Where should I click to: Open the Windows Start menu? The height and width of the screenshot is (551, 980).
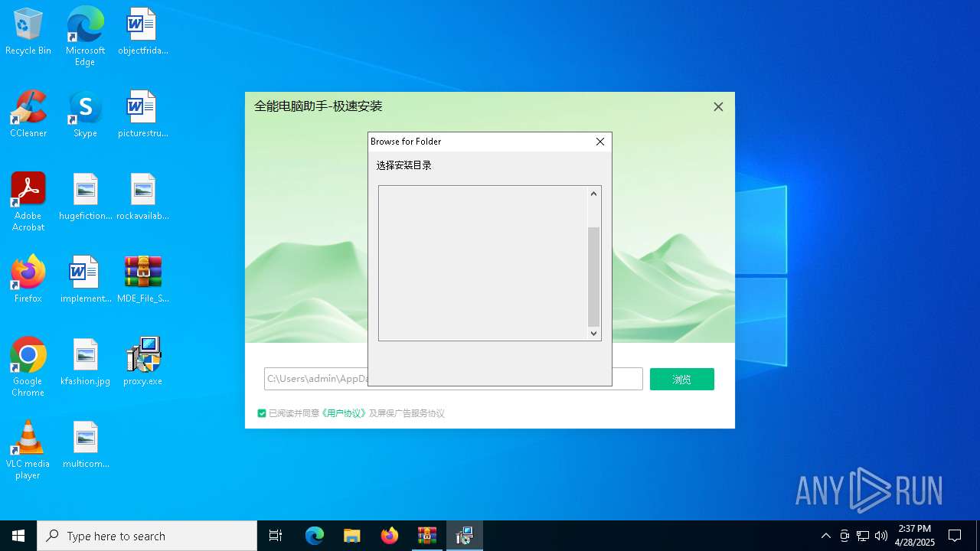coord(18,536)
